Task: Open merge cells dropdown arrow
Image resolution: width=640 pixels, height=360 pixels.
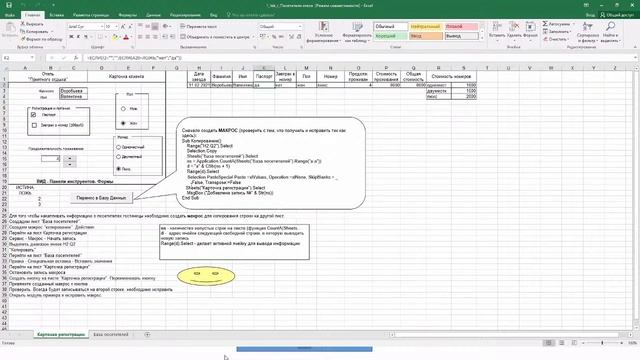Action: tap(253, 37)
